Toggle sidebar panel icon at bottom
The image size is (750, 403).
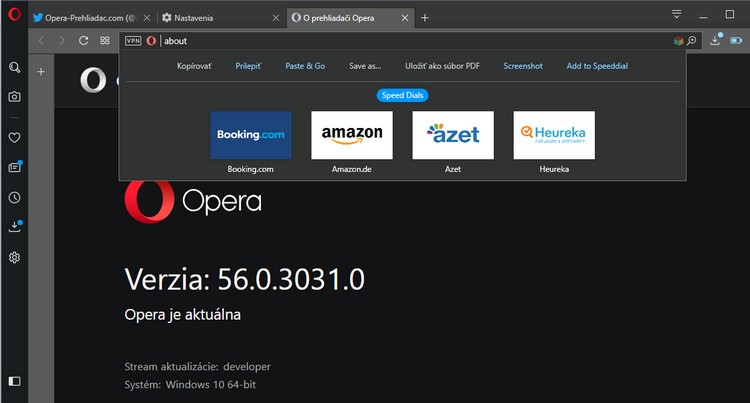click(14, 381)
